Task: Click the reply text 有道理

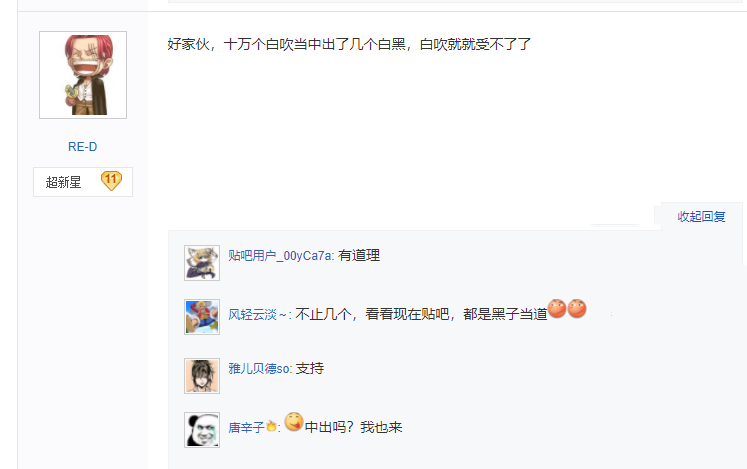Action: pos(359,256)
